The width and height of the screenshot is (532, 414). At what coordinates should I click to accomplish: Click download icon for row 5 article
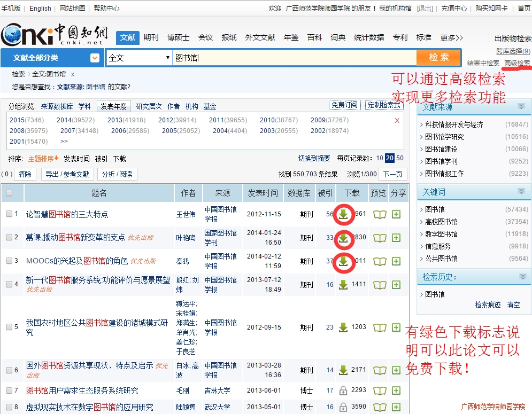pos(343,327)
